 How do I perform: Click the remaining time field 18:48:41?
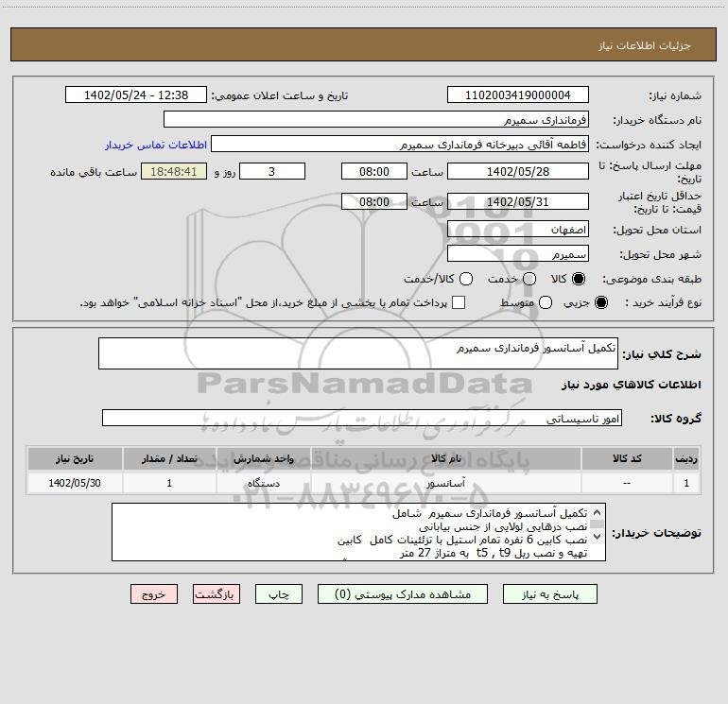(174, 171)
